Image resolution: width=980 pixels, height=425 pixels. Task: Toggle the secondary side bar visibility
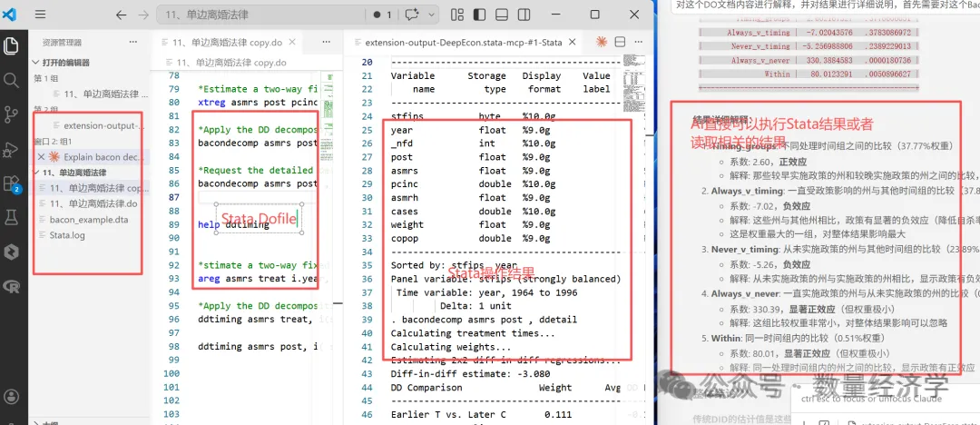[524, 15]
